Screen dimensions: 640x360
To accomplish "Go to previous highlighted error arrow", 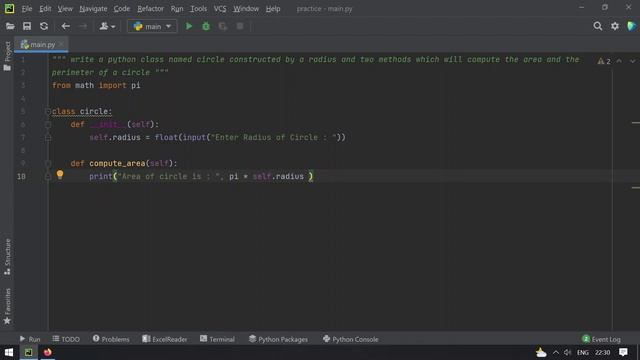I will 619,61.
